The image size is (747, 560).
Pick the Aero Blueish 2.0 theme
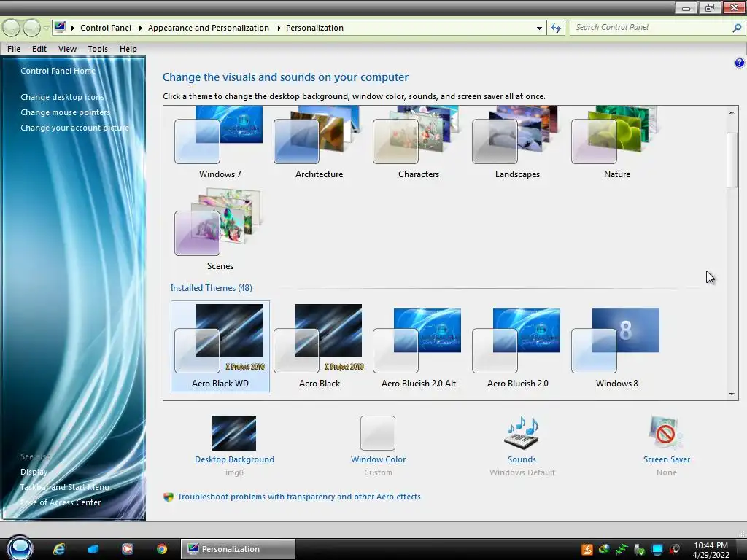pyautogui.click(x=517, y=346)
